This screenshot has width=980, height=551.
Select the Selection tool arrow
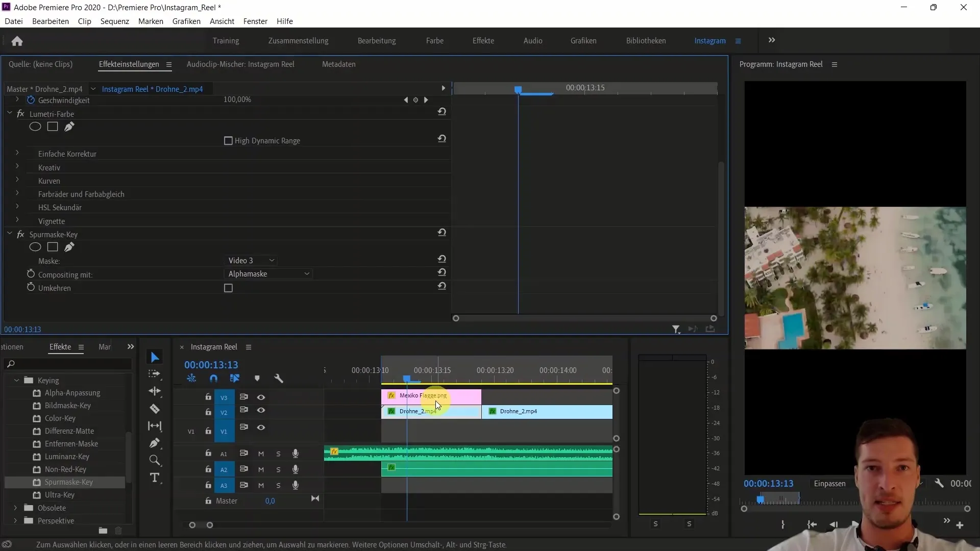pos(155,357)
